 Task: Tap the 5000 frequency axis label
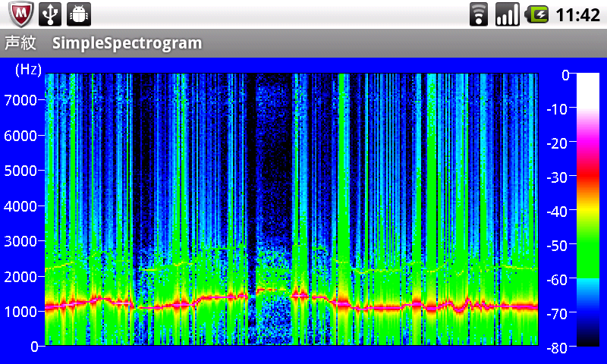tap(20, 171)
